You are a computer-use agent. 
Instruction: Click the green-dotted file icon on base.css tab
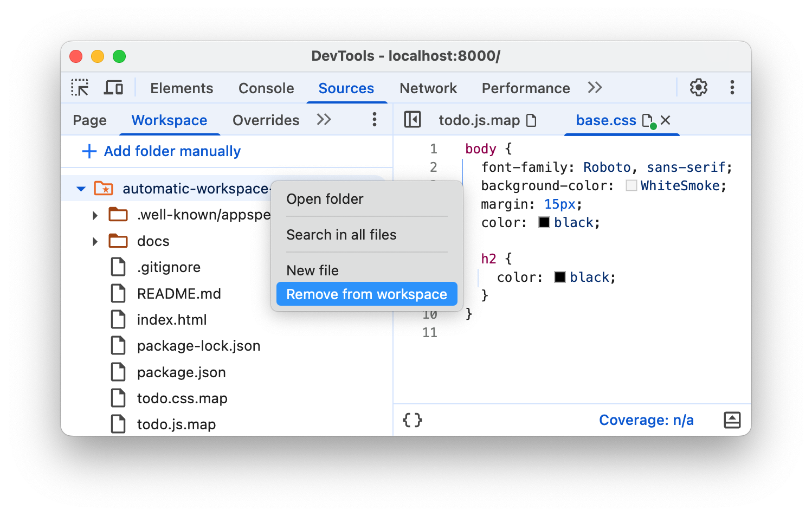(x=647, y=120)
